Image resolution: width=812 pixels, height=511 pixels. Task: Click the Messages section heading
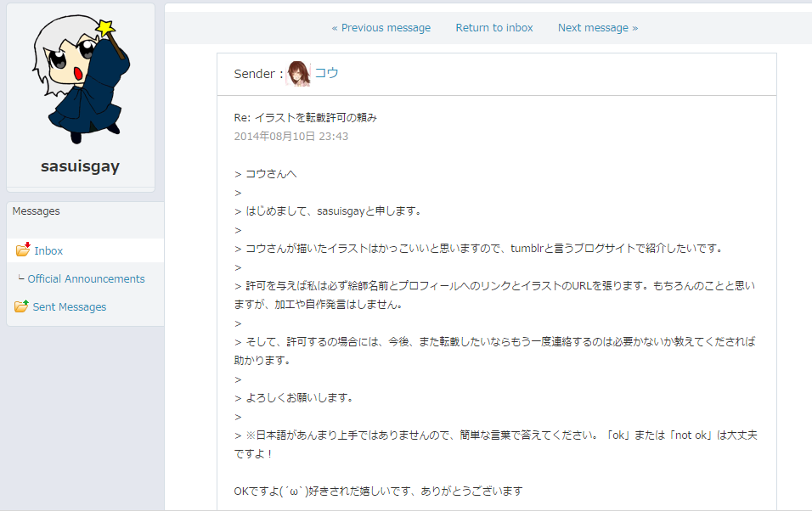point(37,211)
